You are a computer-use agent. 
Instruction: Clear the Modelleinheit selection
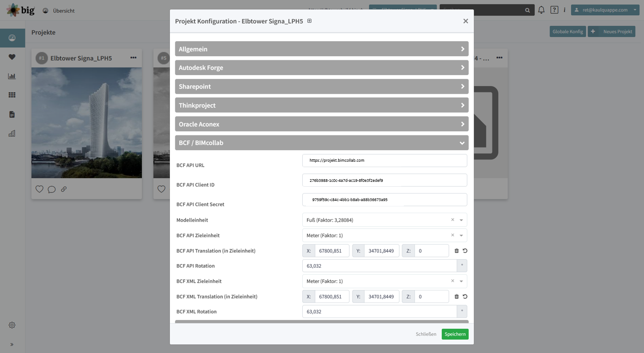tap(453, 220)
